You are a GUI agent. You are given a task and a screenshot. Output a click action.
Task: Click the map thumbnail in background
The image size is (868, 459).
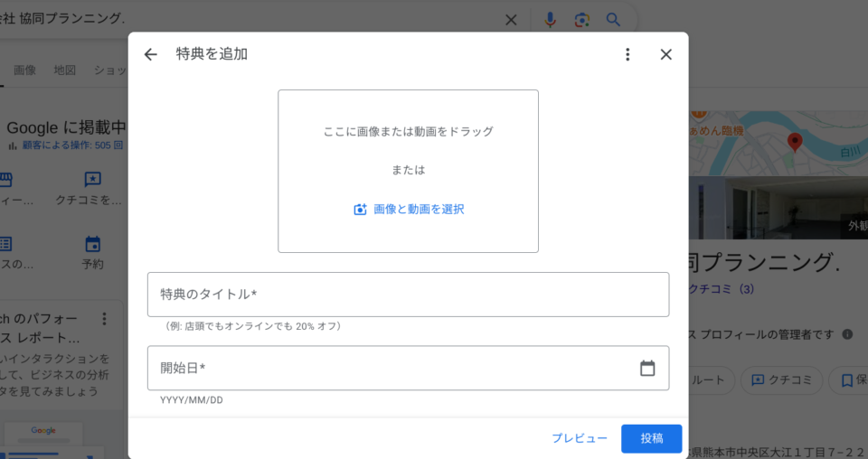pos(778,144)
